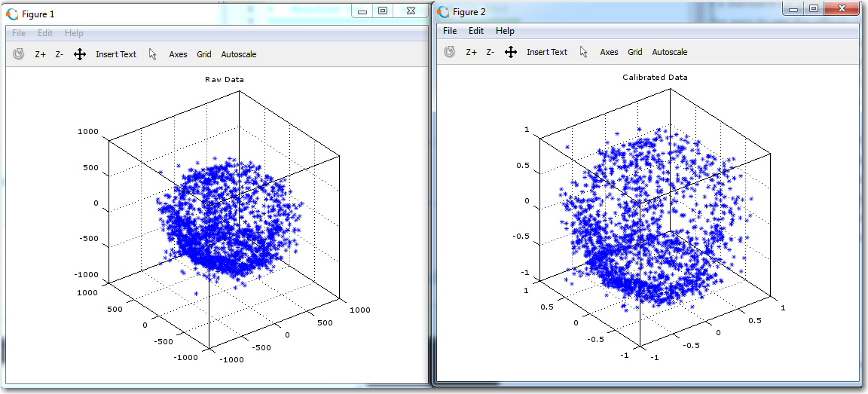Screen dimensions: 868x394
Task: Click the 'Calibrated Data' plot title
Action: pos(655,78)
